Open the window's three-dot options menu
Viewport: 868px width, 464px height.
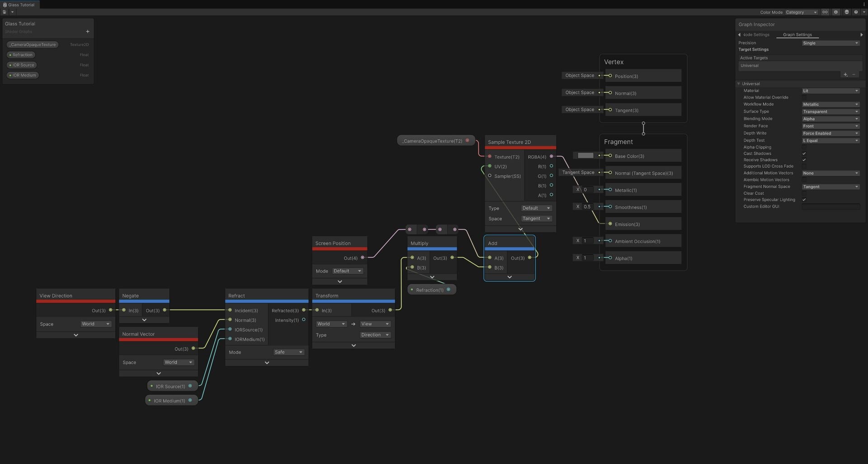(864, 5)
